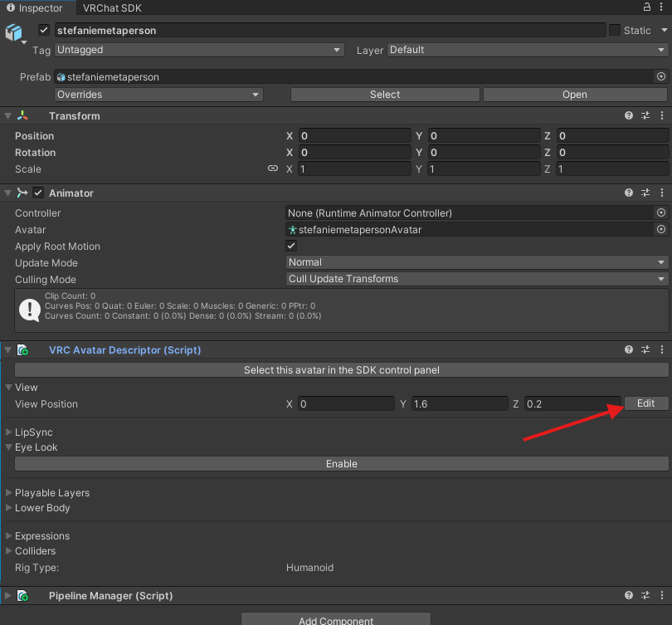Toggle the Static checkbox
The width and height of the screenshot is (672, 625).
[x=615, y=30]
